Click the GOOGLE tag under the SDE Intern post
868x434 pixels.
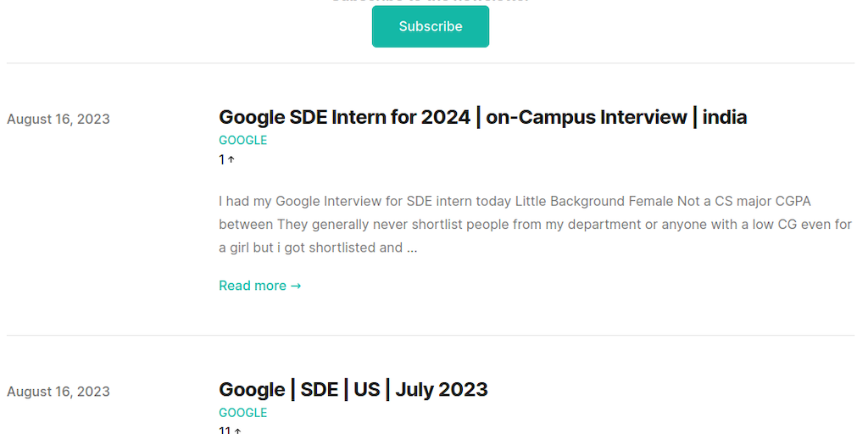[x=242, y=140]
